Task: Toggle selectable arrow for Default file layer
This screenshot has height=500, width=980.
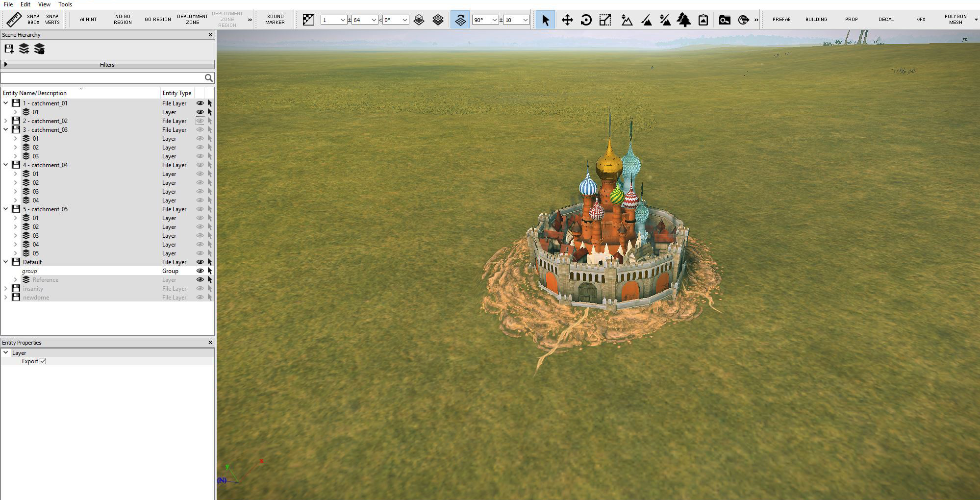Action: pyautogui.click(x=210, y=262)
